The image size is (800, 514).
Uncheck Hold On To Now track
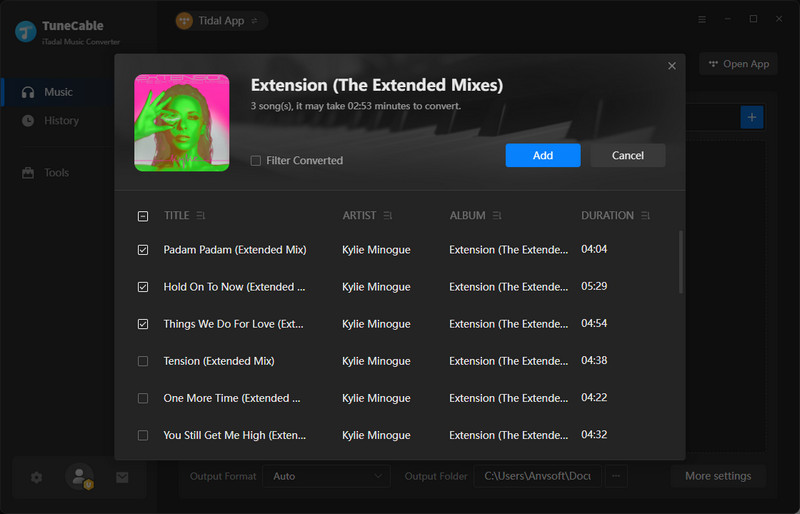tap(143, 287)
